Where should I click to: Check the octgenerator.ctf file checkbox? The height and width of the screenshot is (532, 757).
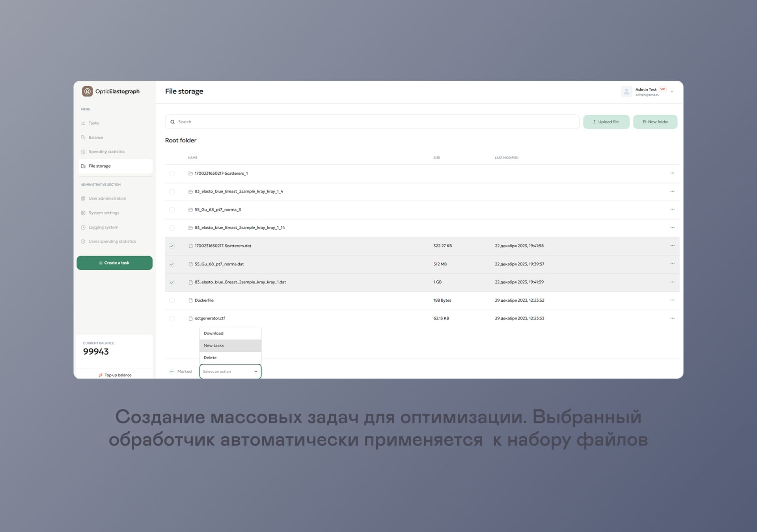(172, 318)
